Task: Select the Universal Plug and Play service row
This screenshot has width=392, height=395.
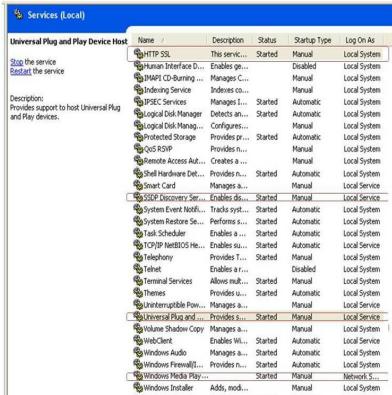Action: (x=257, y=317)
